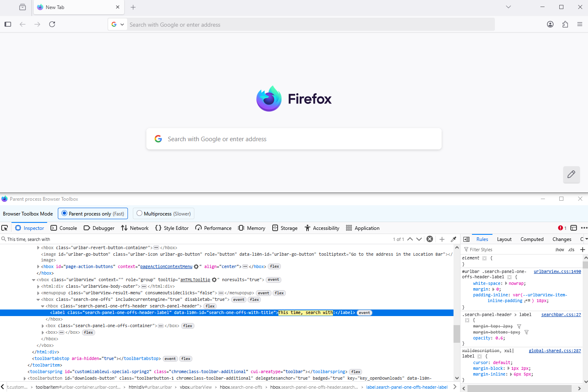Toggle selector highlighter for .search-panel-header label rule
The width and height of the screenshot is (588, 392).
tap(467, 320)
